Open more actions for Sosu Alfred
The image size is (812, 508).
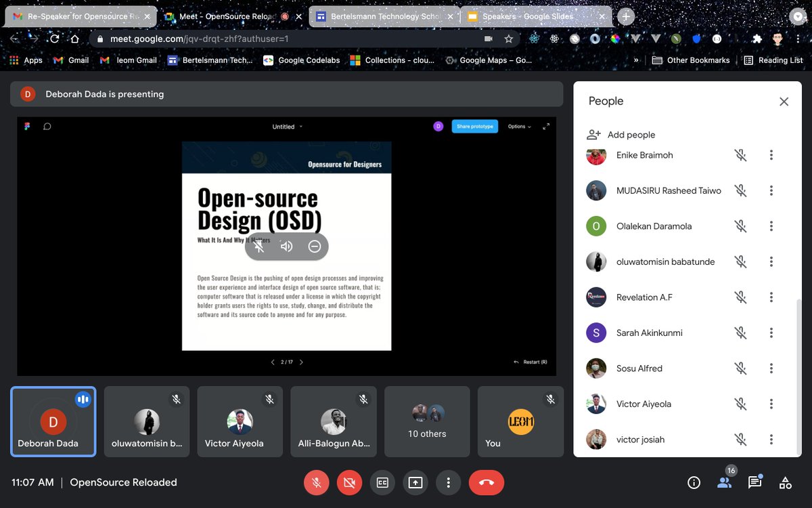tap(771, 368)
